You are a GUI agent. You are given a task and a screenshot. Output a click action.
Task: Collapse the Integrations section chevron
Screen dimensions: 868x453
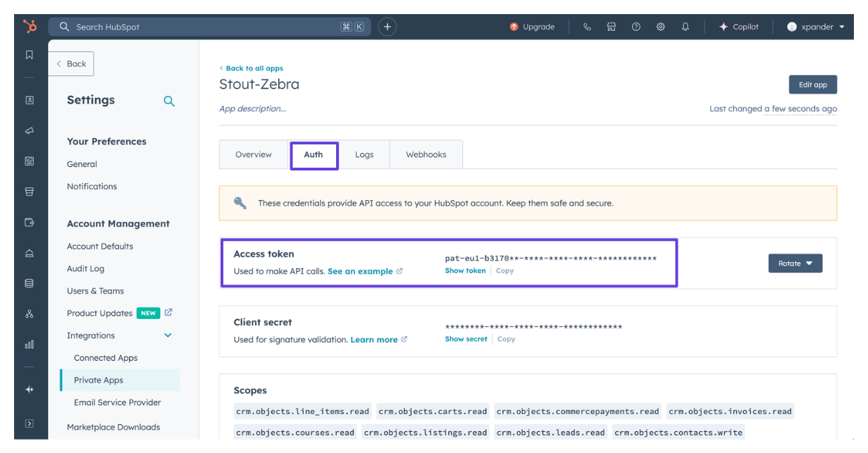(168, 335)
